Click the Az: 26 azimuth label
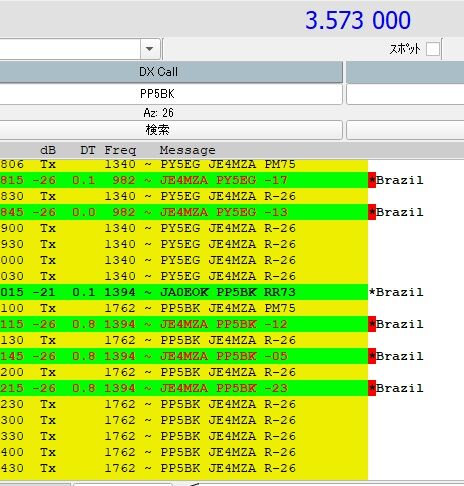This screenshot has height=486, width=464. tap(158, 113)
